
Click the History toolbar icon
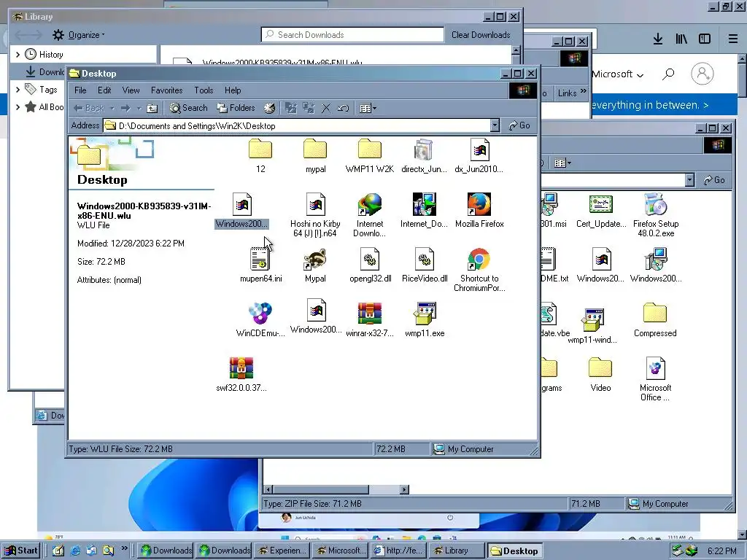pos(270,108)
